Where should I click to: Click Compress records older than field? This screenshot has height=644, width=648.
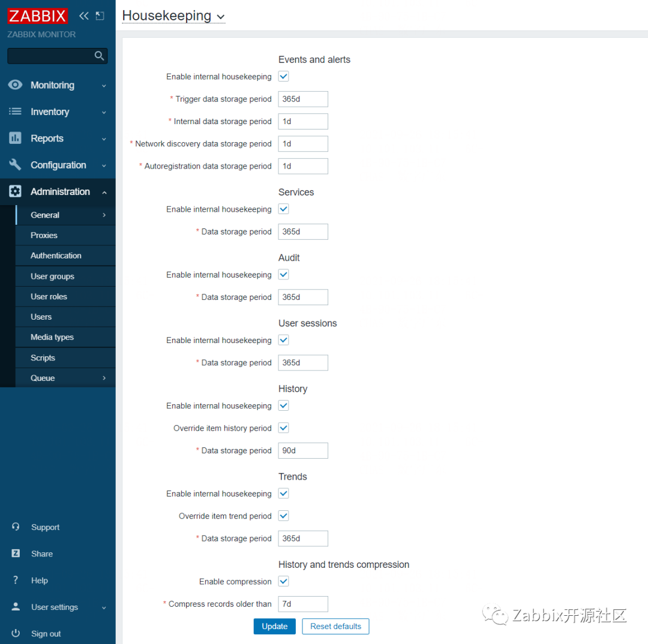[x=303, y=604]
